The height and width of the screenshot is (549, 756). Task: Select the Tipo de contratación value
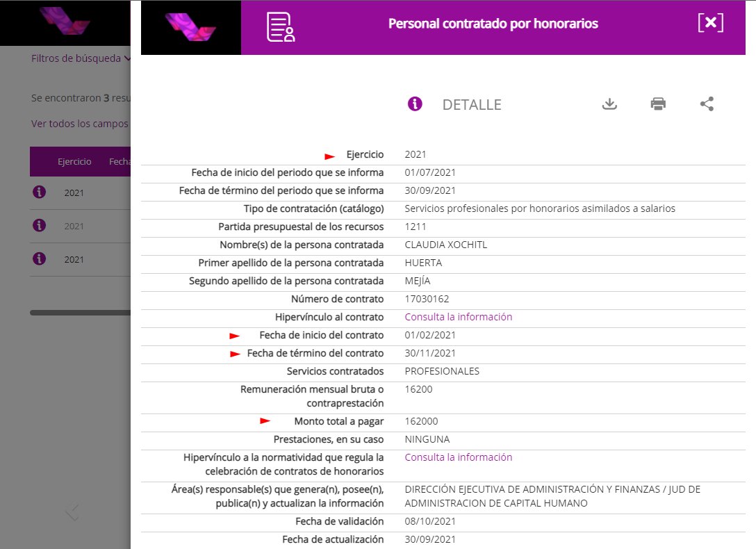click(x=539, y=208)
